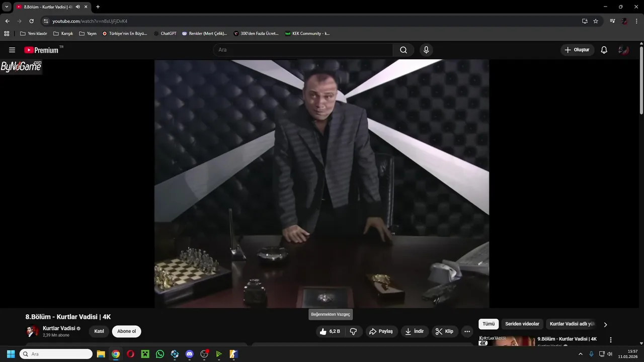Image resolution: width=644 pixels, height=362 pixels.
Task: Show hidden tray icons chevron
Action: 581,354
